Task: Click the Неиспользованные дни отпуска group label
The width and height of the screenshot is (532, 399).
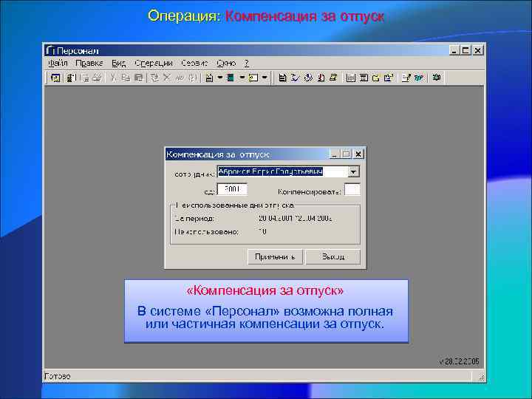Action: [235, 205]
